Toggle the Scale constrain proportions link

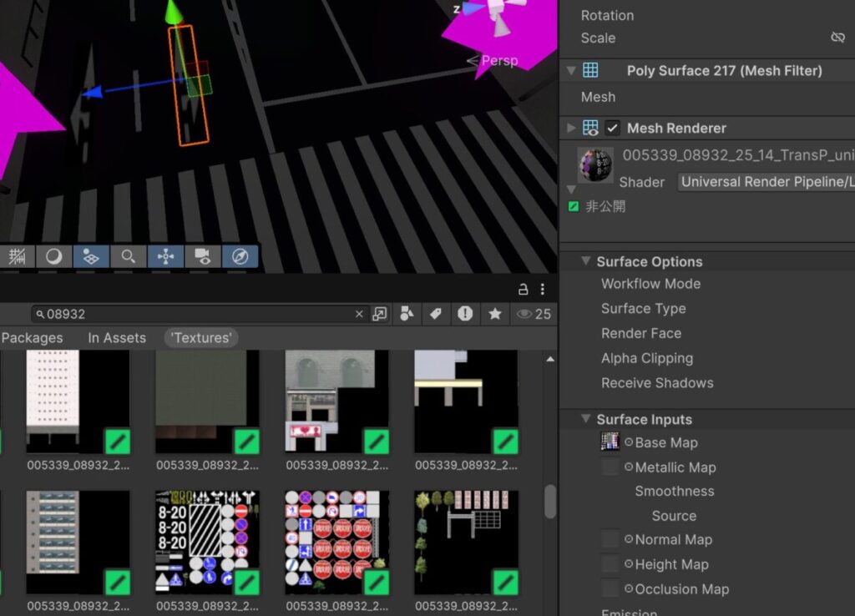837,38
